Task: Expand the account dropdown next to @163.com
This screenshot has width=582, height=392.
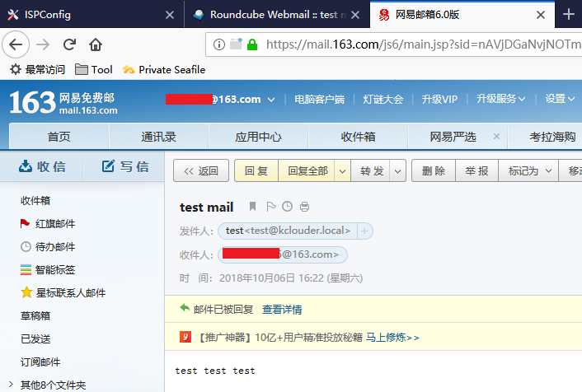Action: [271, 100]
